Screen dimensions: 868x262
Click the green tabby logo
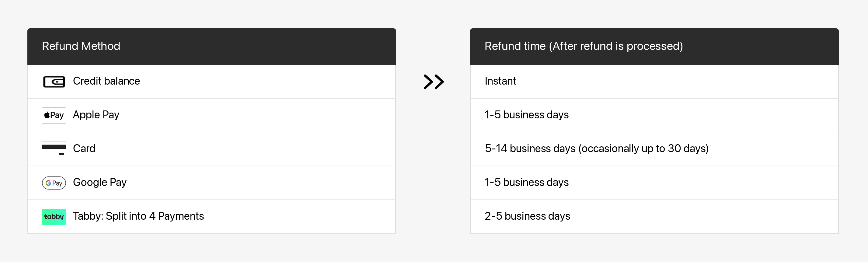pos(54,216)
